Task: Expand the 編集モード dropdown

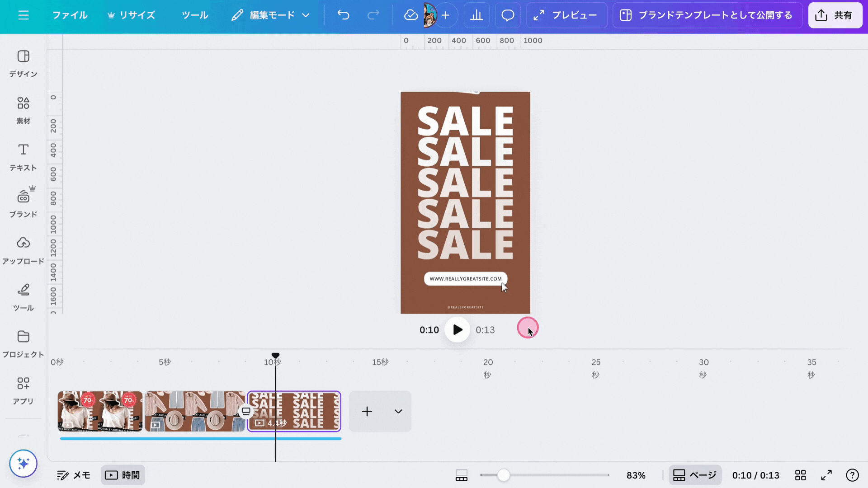Action: (271, 15)
